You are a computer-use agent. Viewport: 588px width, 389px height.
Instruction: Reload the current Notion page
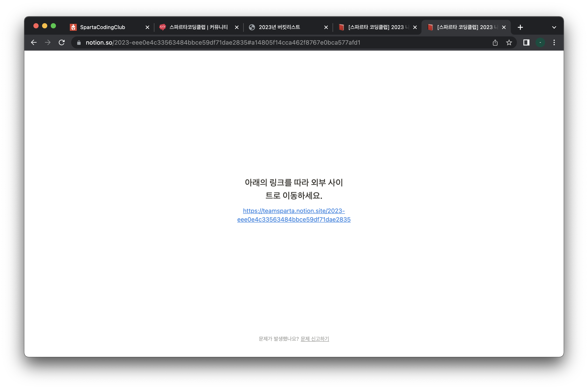(x=62, y=42)
